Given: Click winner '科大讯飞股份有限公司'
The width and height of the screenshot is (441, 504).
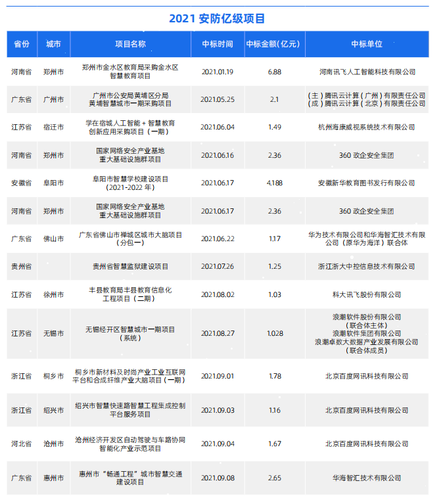Looking at the screenshot, I should (367, 295).
